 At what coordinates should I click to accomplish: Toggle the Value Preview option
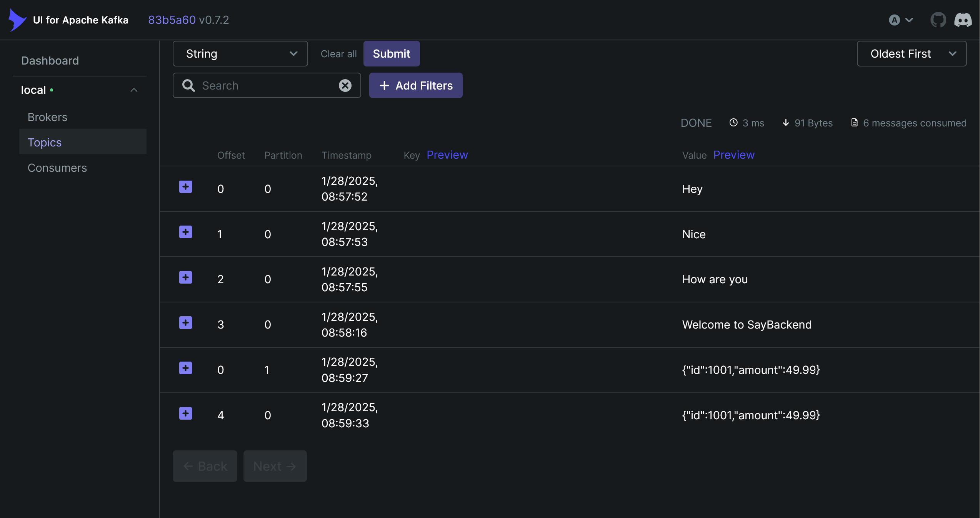click(x=733, y=155)
